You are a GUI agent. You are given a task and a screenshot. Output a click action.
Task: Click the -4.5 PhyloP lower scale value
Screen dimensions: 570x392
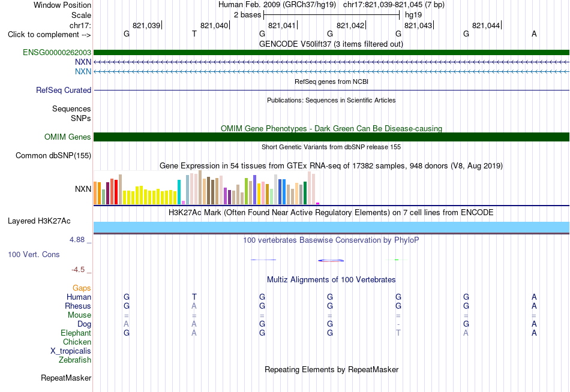(78, 270)
